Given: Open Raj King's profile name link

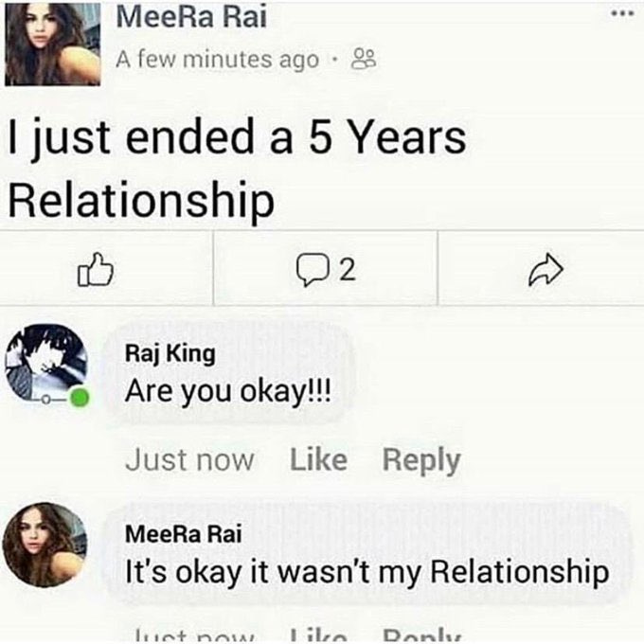Looking at the screenshot, I should tap(170, 354).
